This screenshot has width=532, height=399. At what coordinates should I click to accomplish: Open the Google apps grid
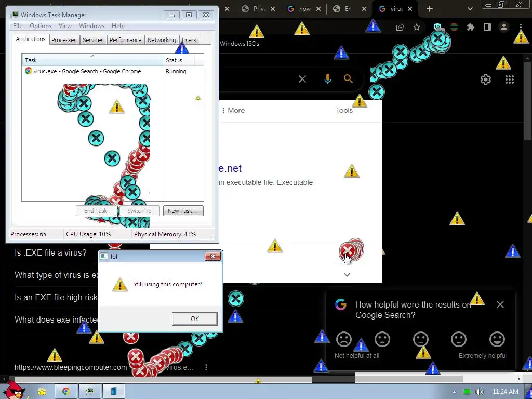[x=510, y=79]
